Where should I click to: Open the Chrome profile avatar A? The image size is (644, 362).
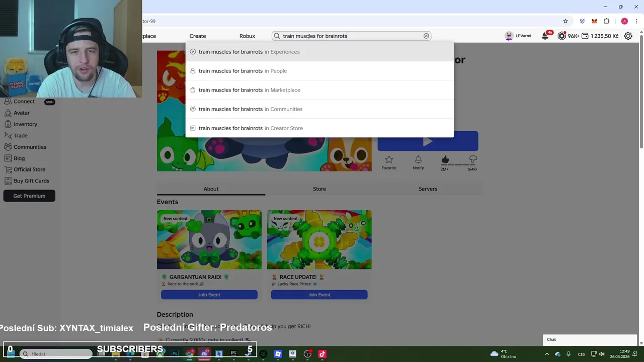point(624,21)
